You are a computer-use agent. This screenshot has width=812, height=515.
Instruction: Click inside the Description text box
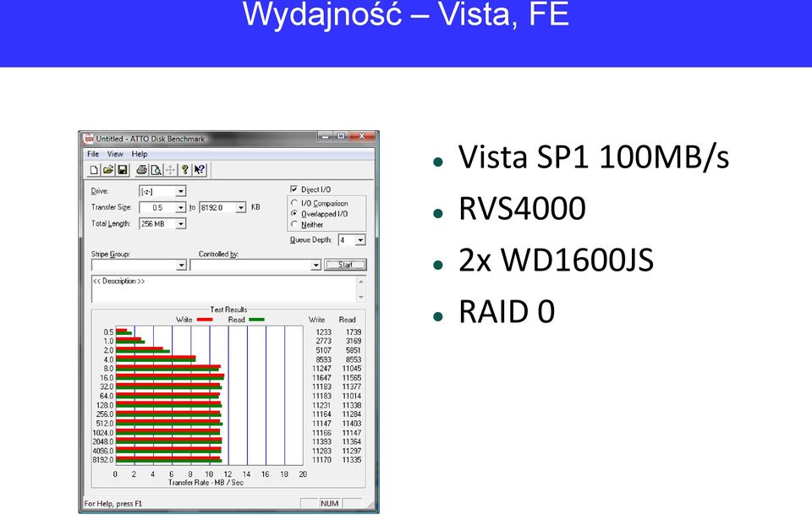pos(223,289)
